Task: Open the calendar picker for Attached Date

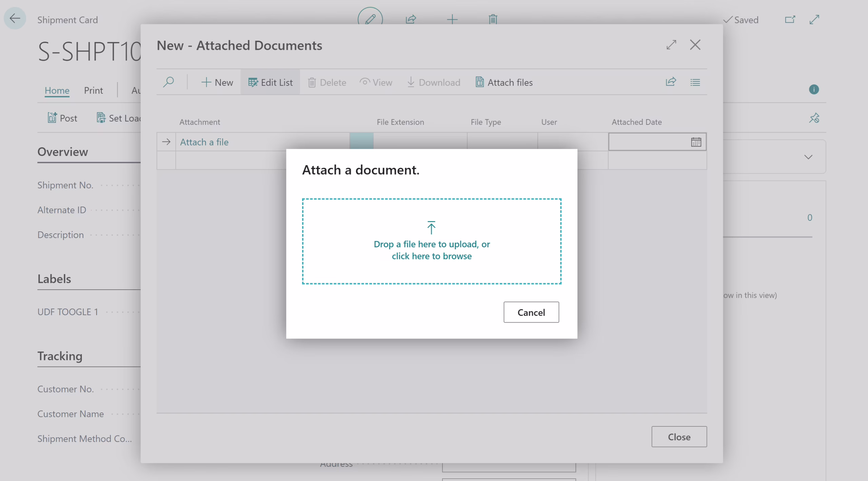Action: click(695, 141)
